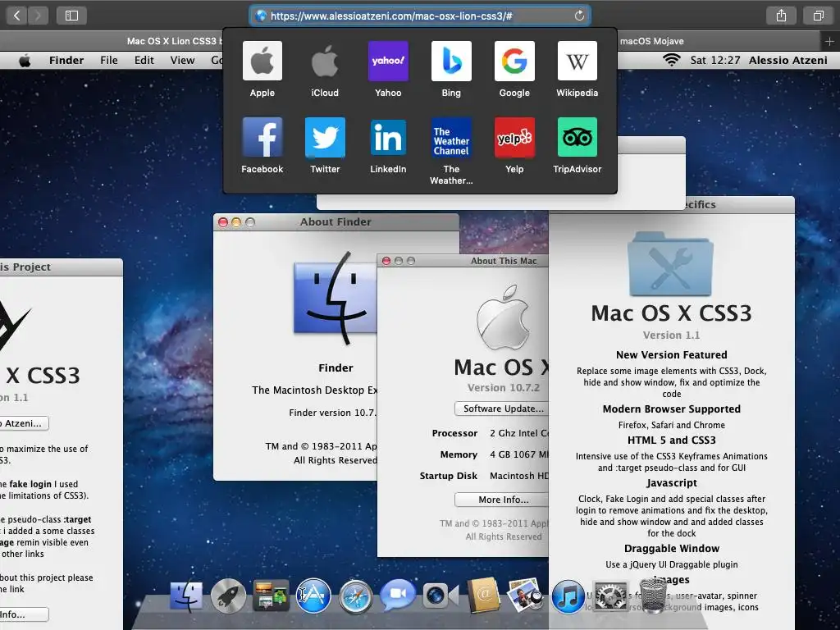Open FaceTime camera icon in dock
The image size is (840, 630).
pyautogui.click(x=441, y=596)
